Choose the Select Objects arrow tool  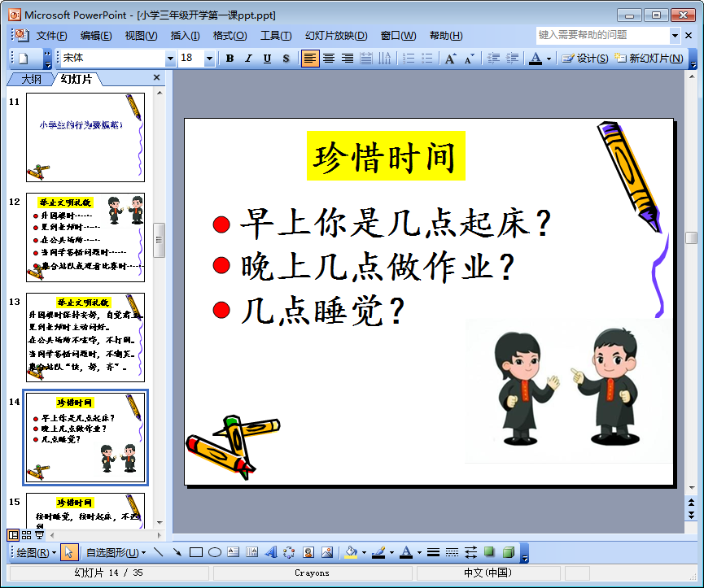tap(68, 552)
